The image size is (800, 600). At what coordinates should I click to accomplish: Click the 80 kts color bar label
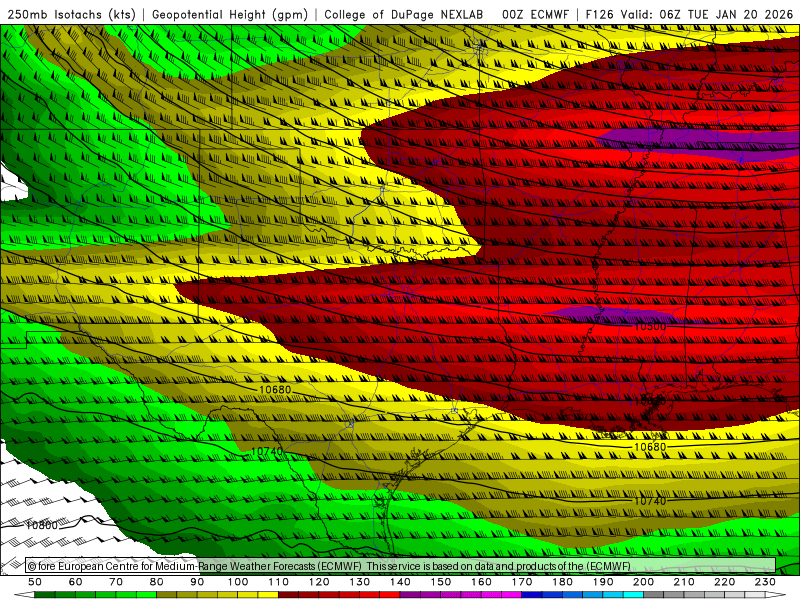point(157,582)
